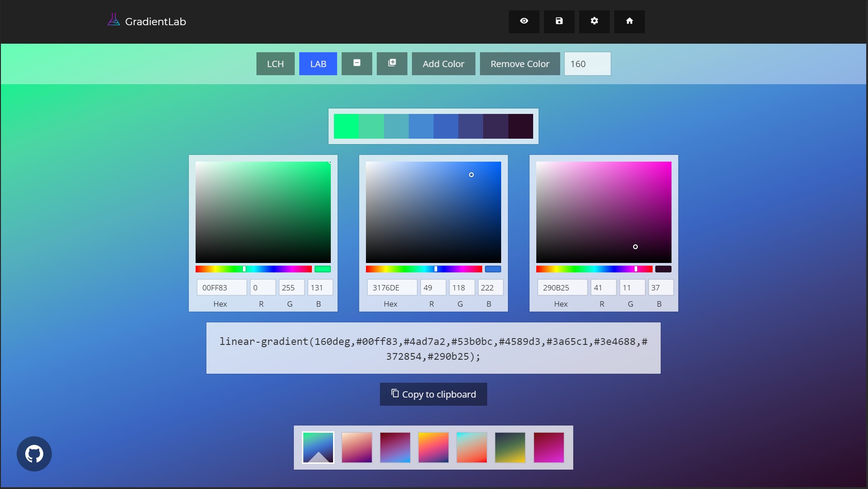Choose the dark green-to-yellow preset thumbnail
This screenshot has height=489, width=868.
click(x=510, y=448)
